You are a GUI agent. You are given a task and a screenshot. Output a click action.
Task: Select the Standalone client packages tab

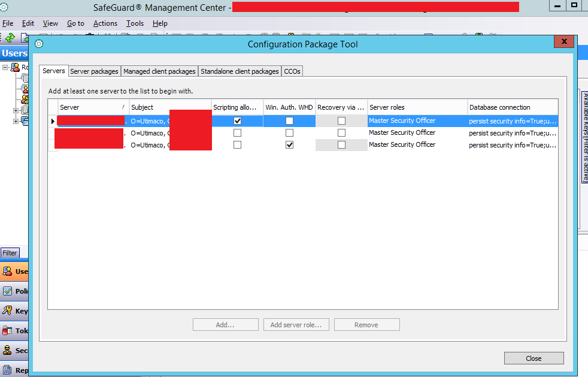pos(240,71)
